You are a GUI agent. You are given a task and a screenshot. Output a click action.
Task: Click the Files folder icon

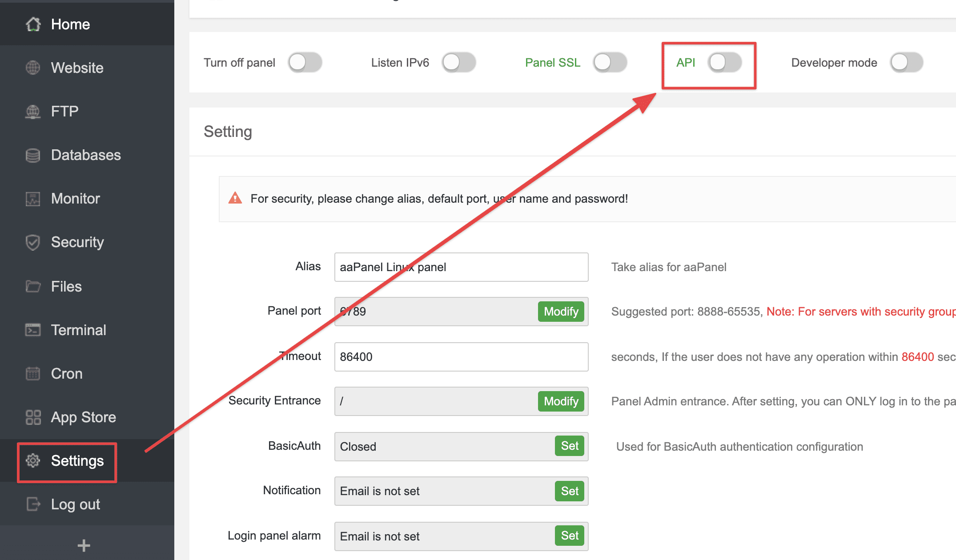tap(32, 286)
